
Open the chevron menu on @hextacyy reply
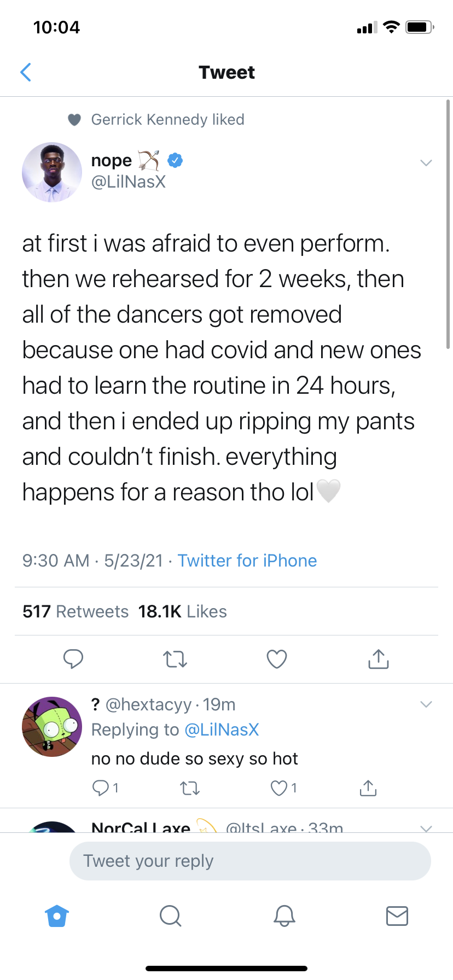(x=426, y=704)
